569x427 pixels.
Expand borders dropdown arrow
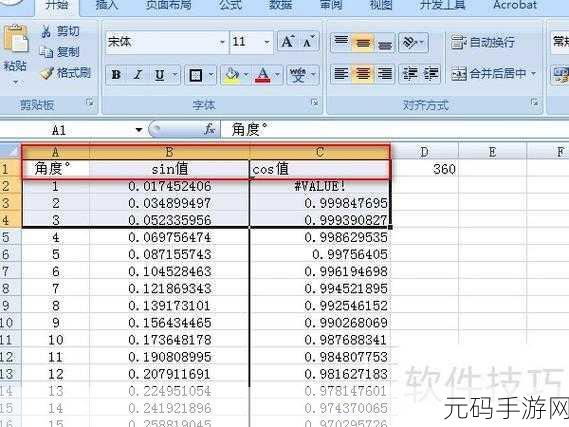[x=211, y=75]
